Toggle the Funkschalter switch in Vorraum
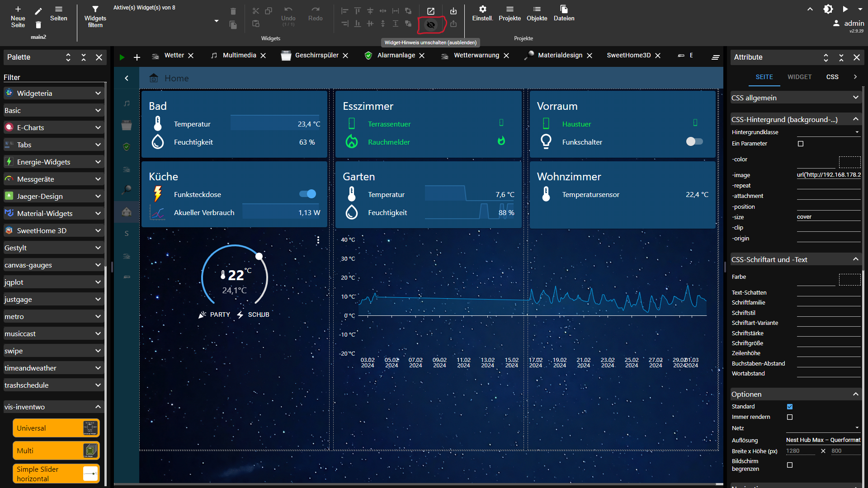Image resolution: width=868 pixels, height=488 pixels. pos(693,141)
